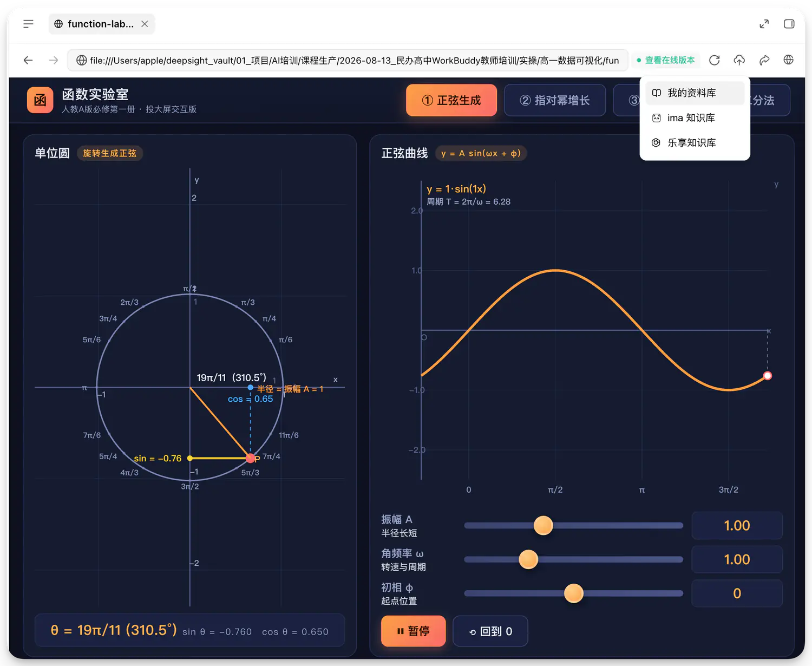This screenshot has height=666, width=812.
Task: Click the expand to fullscreen icon
Action: coord(764,24)
